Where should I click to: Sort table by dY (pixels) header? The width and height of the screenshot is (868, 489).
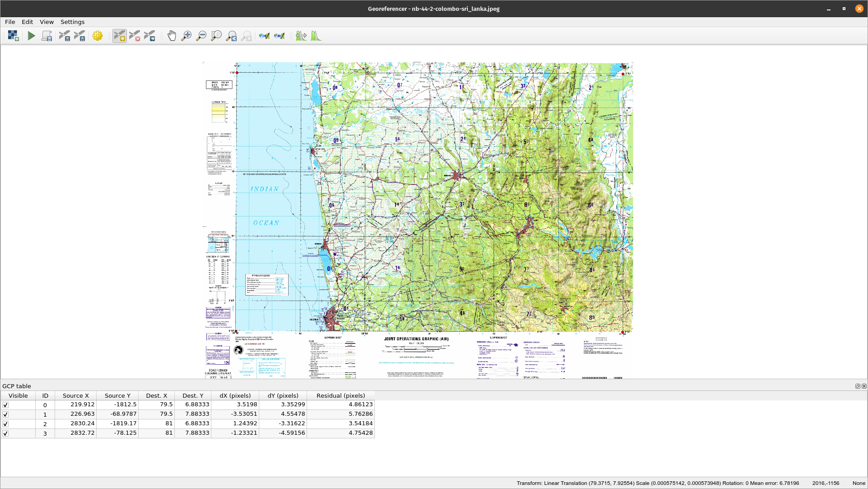tap(283, 395)
